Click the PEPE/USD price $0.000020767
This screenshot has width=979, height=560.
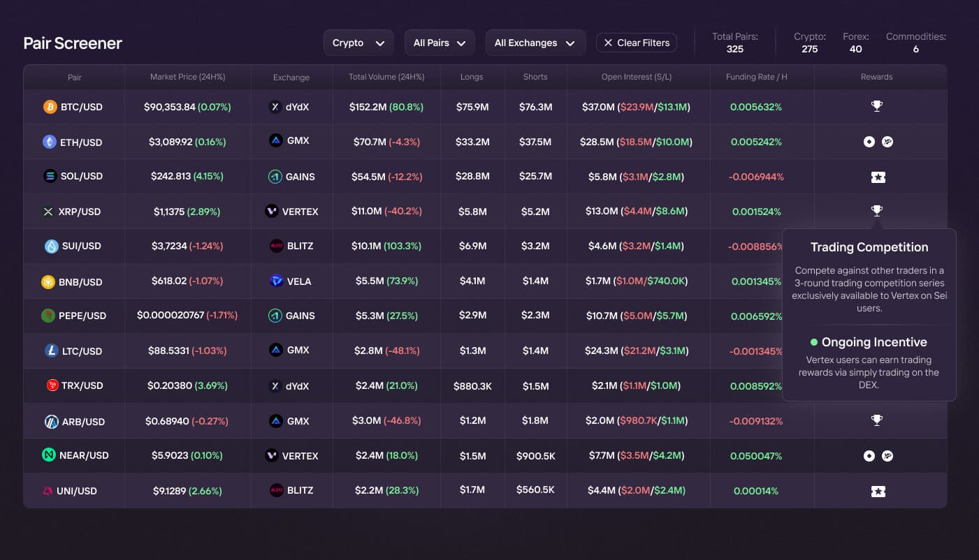[x=171, y=316]
